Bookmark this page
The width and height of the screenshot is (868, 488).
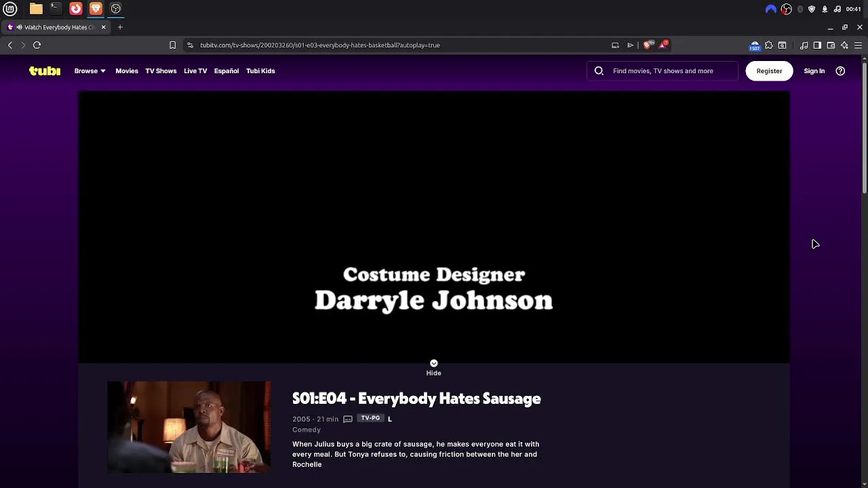tap(172, 45)
